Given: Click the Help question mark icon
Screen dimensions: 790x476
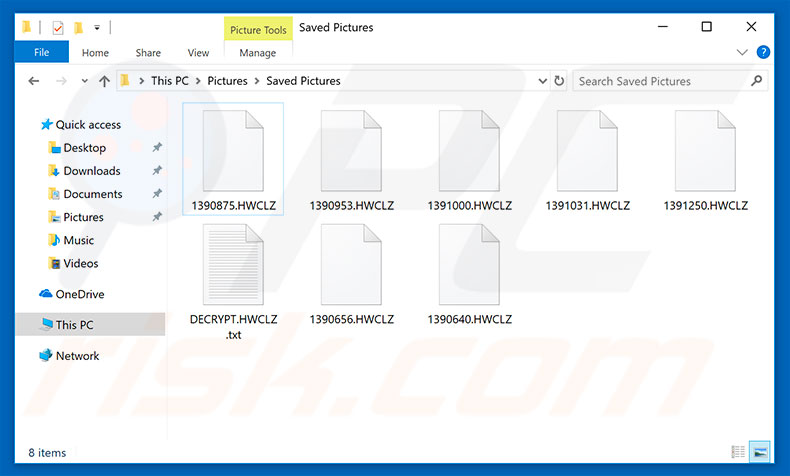Looking at the screenshot, I should (764, 52).
